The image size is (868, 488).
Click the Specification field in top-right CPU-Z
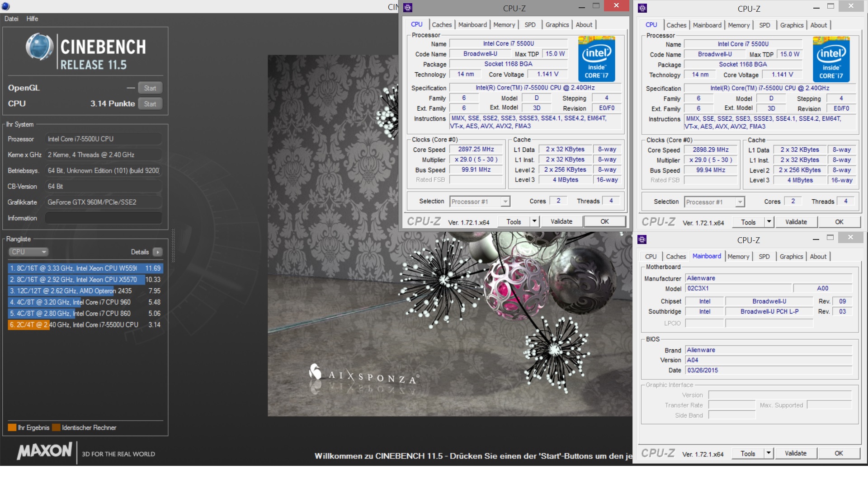pos(769,88)
